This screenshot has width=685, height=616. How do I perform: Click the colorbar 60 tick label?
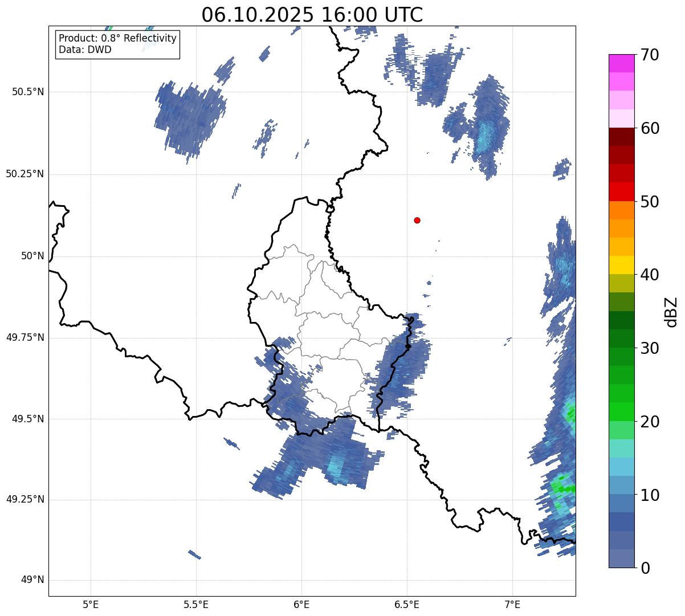point(650,129)
